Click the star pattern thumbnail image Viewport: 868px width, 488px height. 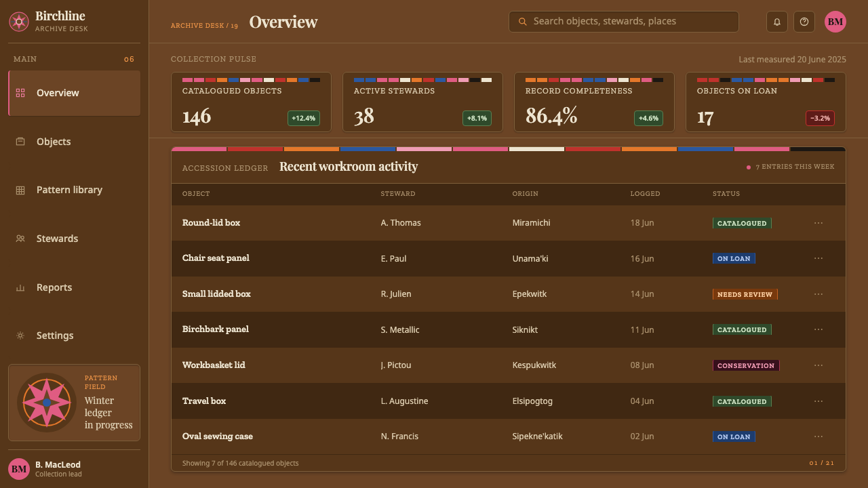coord(47,403)
